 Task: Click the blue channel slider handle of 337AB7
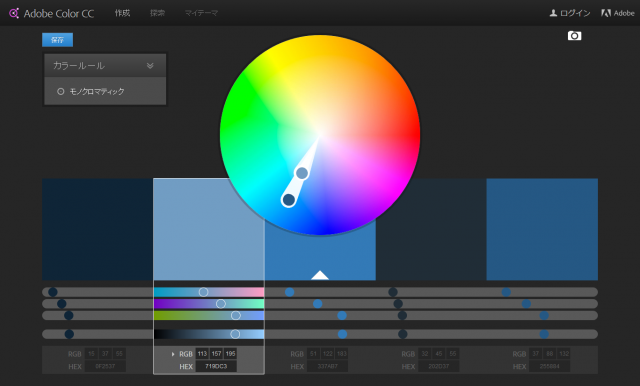click(342, 315)
